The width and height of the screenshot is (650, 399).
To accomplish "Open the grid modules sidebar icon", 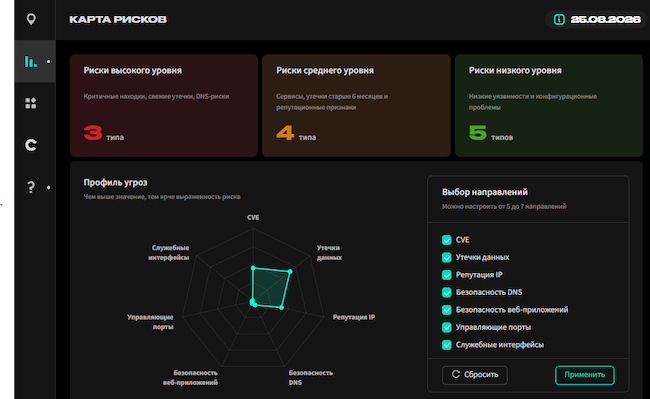I will 31,103.
